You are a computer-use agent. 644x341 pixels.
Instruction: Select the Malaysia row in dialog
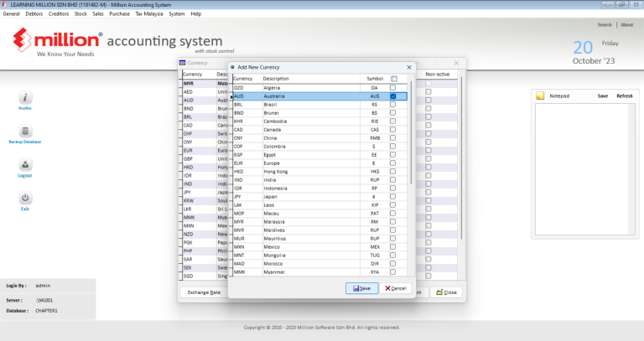pyautogui.click(x=320, y=221)
